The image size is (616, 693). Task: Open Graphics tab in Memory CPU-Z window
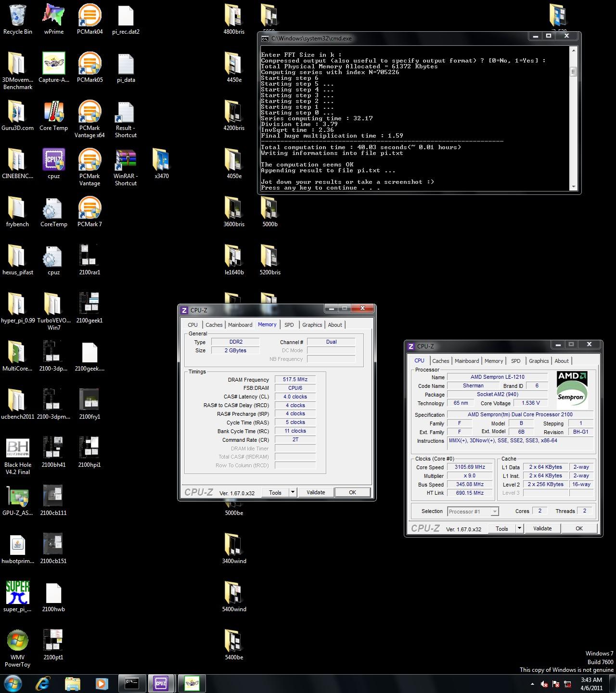pos(312,325)
